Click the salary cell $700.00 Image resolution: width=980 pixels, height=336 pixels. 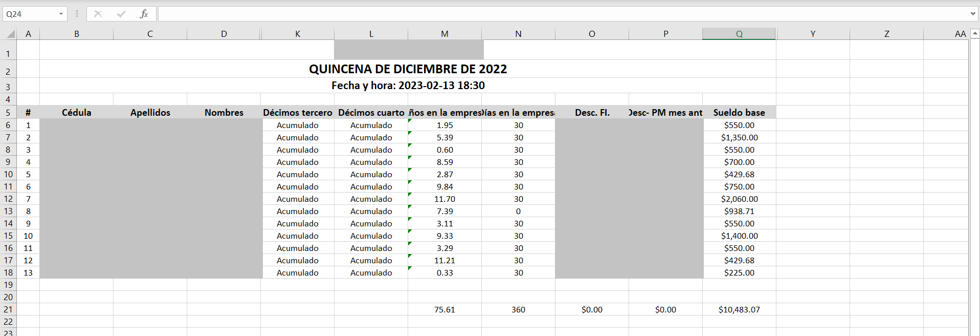pyautogui.click(x=740, y=162)
